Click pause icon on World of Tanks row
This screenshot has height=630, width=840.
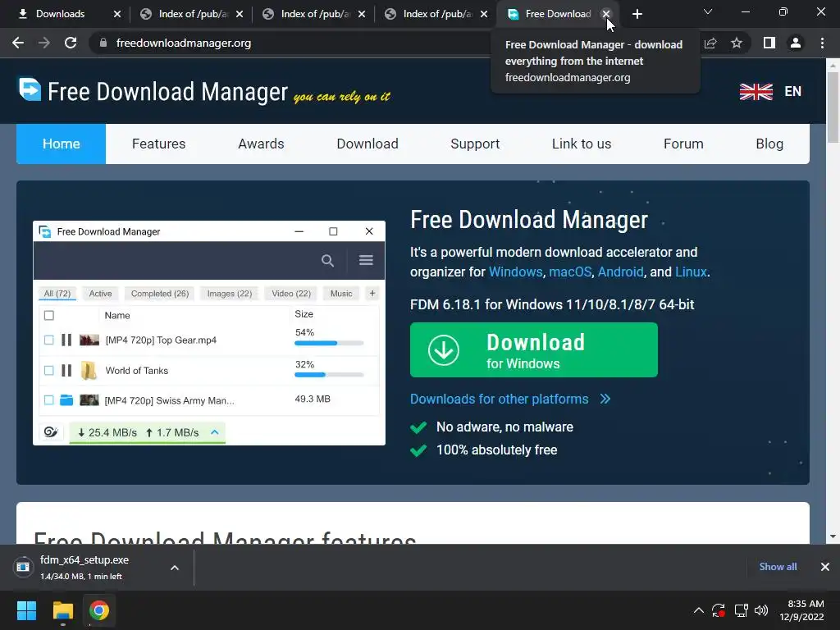[66, 370]
